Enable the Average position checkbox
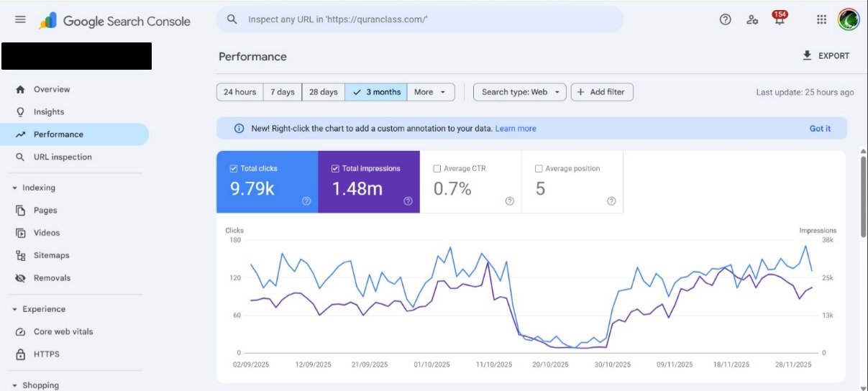The width and height of the screenshot is (868, 391). [x=539, y=168]
